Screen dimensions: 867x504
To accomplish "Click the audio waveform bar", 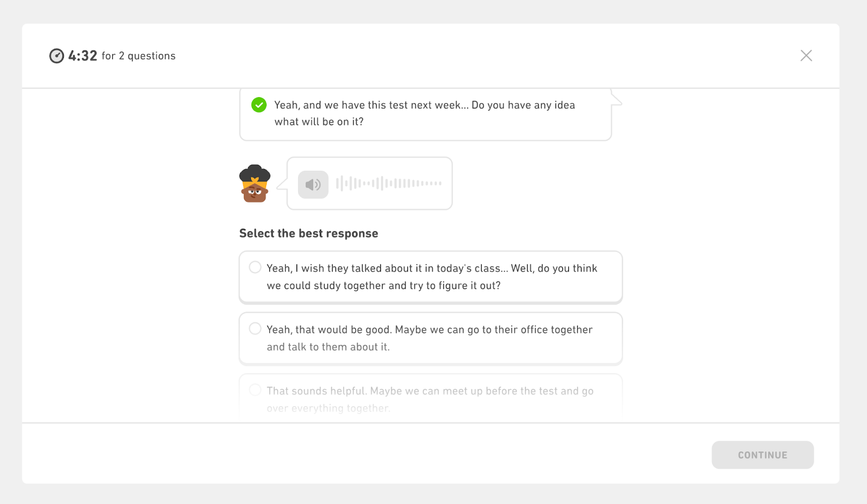I will 389,184.
